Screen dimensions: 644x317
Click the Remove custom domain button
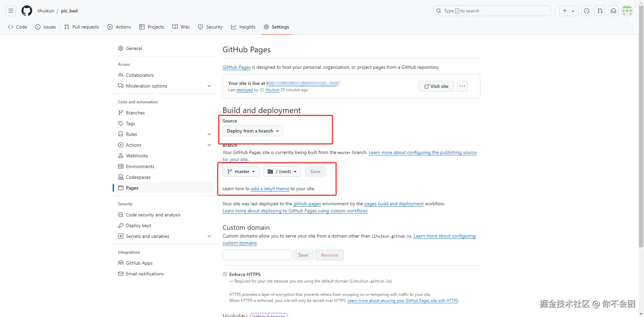329,255
